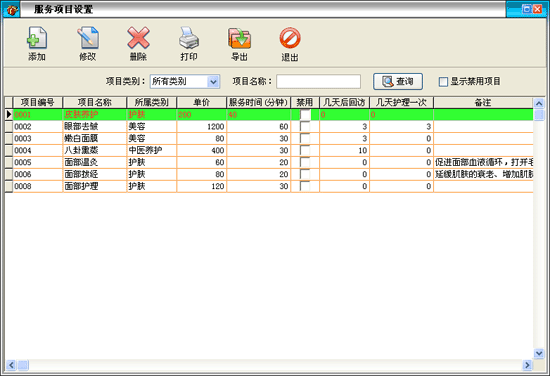
Task: Click the horizontal scrollbar right arrow
Action: pos(527,365)
